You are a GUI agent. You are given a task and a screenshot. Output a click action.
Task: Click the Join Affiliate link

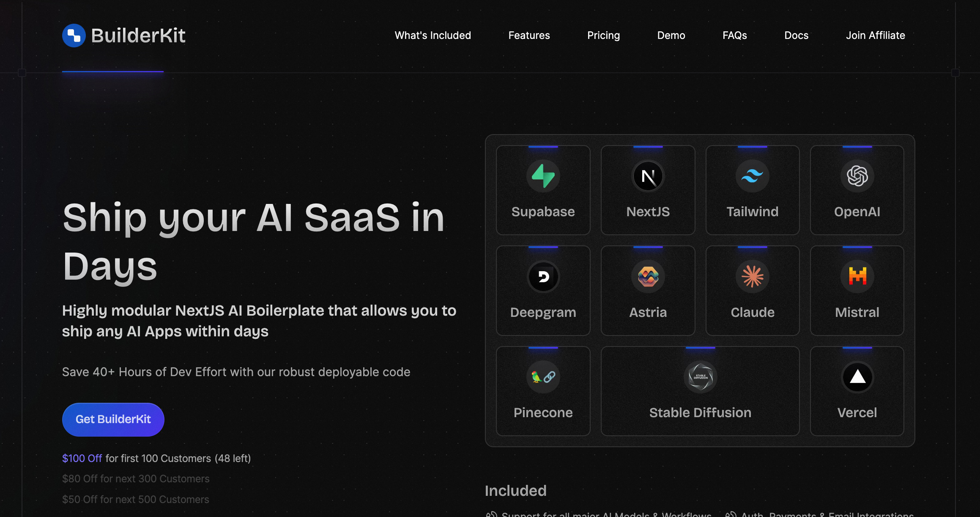pyautogui.click(x=875, y=36)
